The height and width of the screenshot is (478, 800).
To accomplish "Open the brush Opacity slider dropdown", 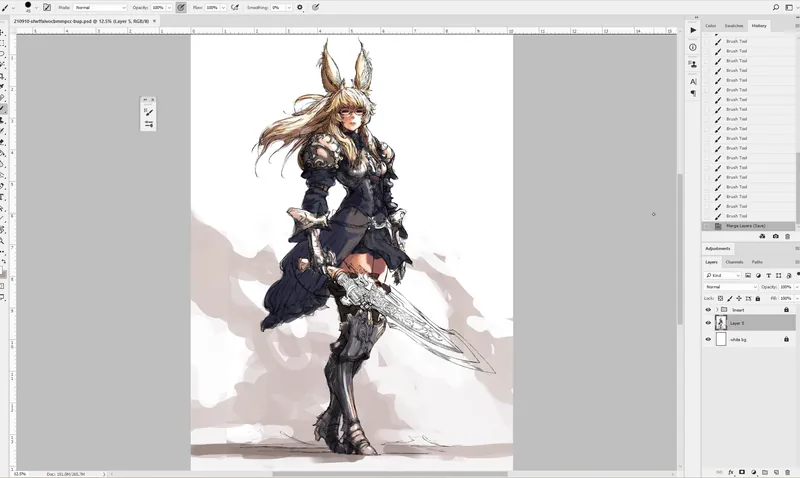I will [169, 8].
